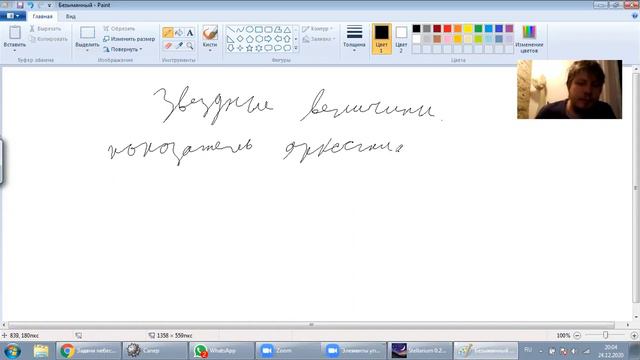The height and width of the screenshot is (360, 640).
Task: Switch to the Вид ribbon tab
Action: click(71, 17)
